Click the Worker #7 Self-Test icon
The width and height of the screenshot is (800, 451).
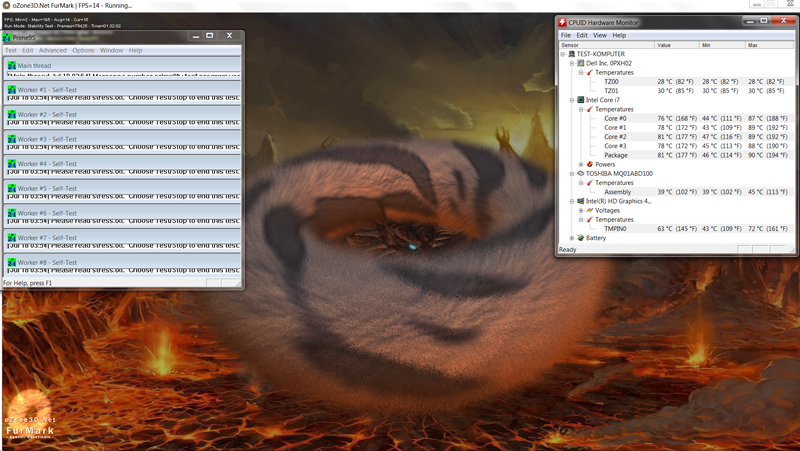[12, 238]
